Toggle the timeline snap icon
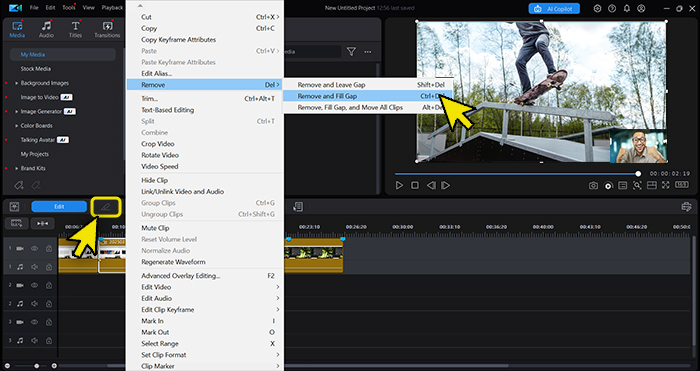The width and height of the screenshot is (700, 371). click(x=42, y=223)
